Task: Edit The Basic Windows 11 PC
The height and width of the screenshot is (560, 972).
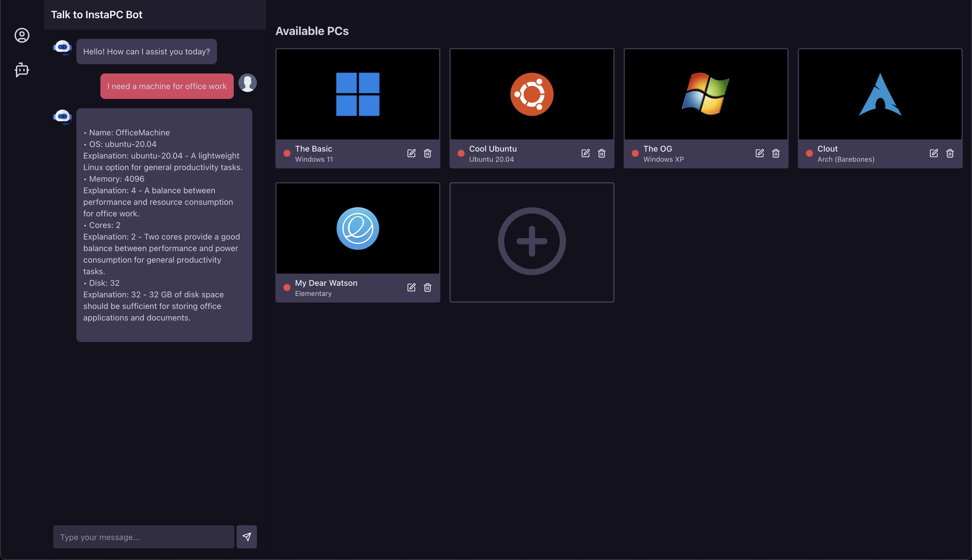Action: click(x=411, y=153)
